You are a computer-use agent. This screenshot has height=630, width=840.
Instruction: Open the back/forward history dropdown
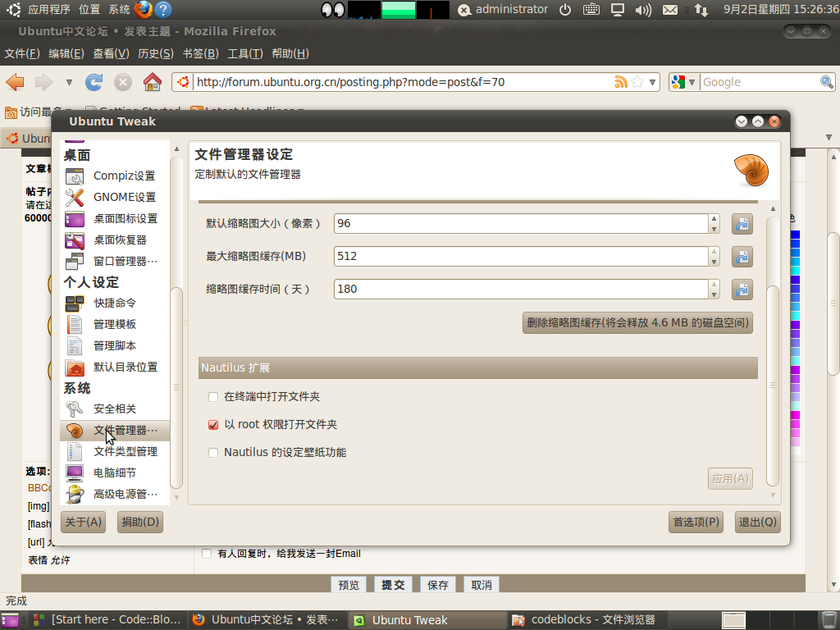click(69, 83)
